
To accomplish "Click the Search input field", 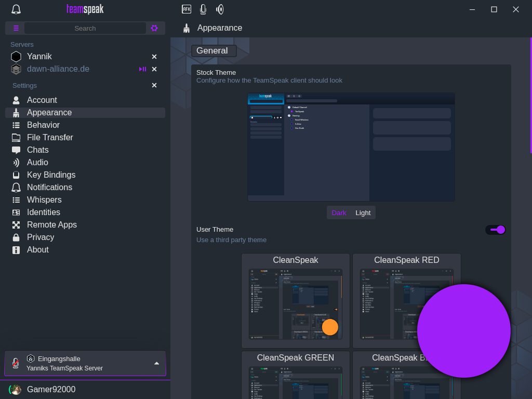I will (x=85, y=28).
